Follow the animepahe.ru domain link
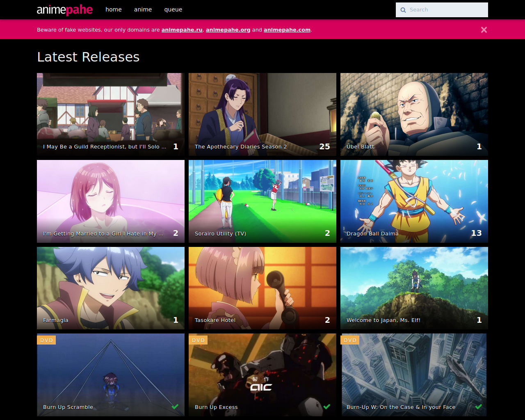 coord(182,30)
